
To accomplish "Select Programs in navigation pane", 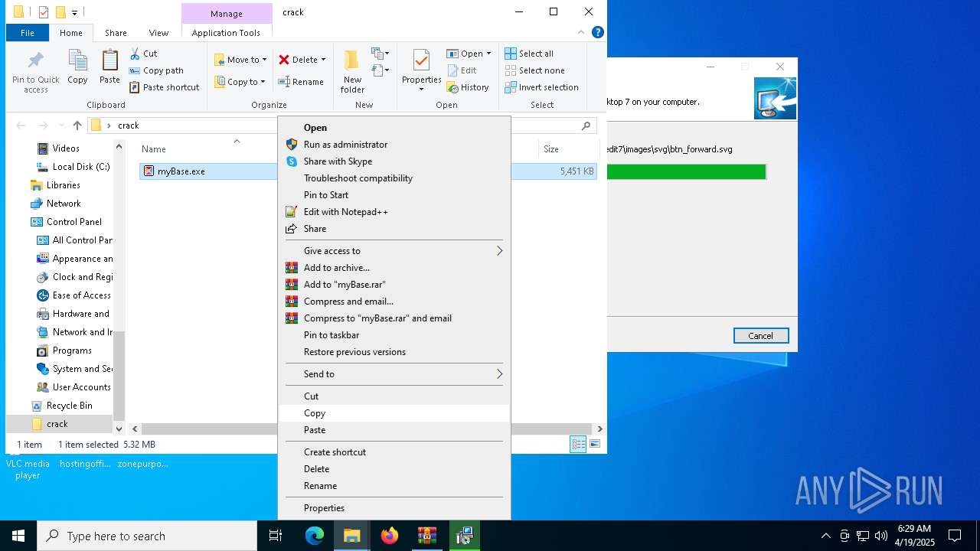I will click(x=72, y=350).
